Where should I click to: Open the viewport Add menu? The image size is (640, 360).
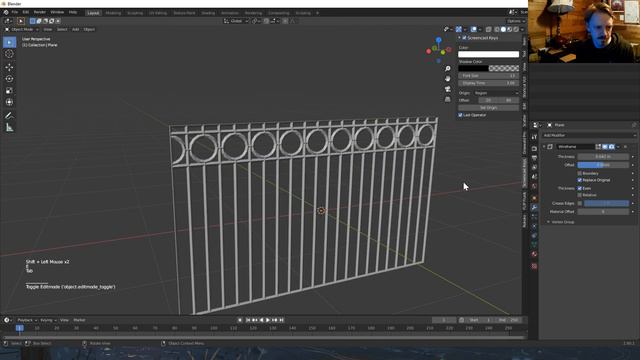[76, 29]
